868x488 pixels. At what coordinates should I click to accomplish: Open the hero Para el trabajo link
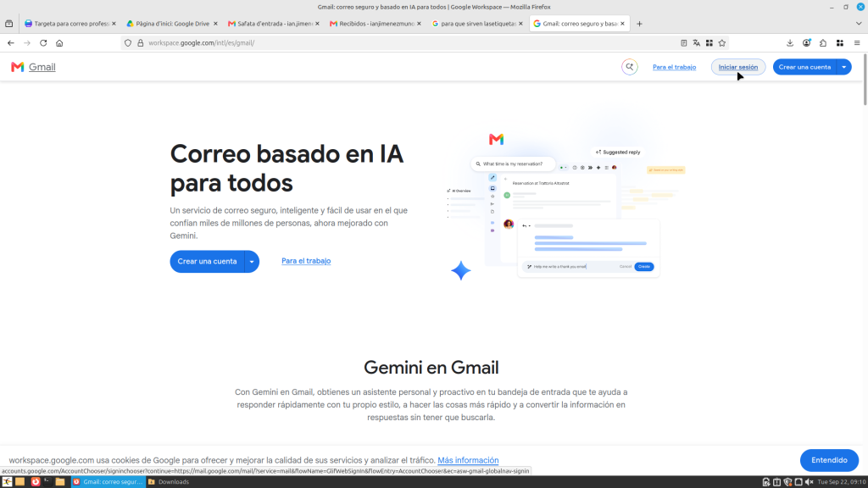click(x=306, y=261)
